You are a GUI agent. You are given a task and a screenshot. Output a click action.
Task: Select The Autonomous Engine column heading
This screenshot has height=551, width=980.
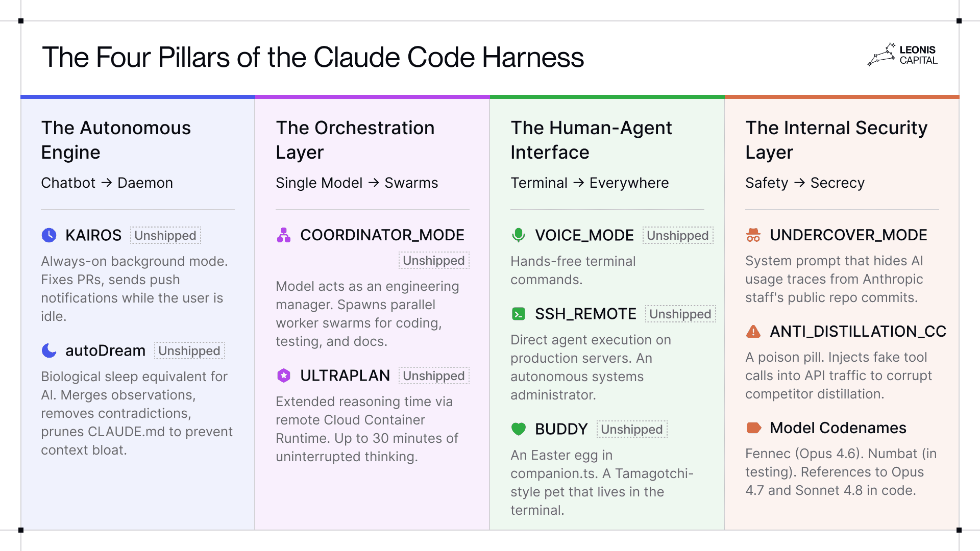(116, 140)
